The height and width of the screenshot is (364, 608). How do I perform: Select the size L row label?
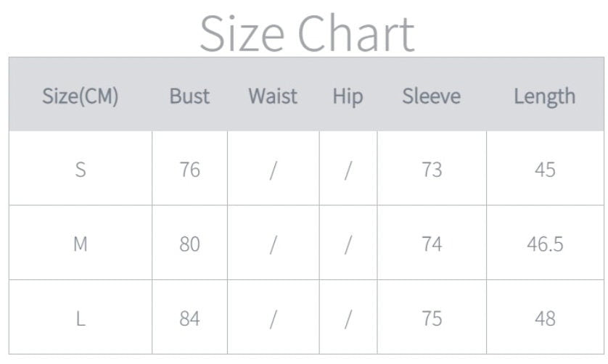click(x=80, y=318)
